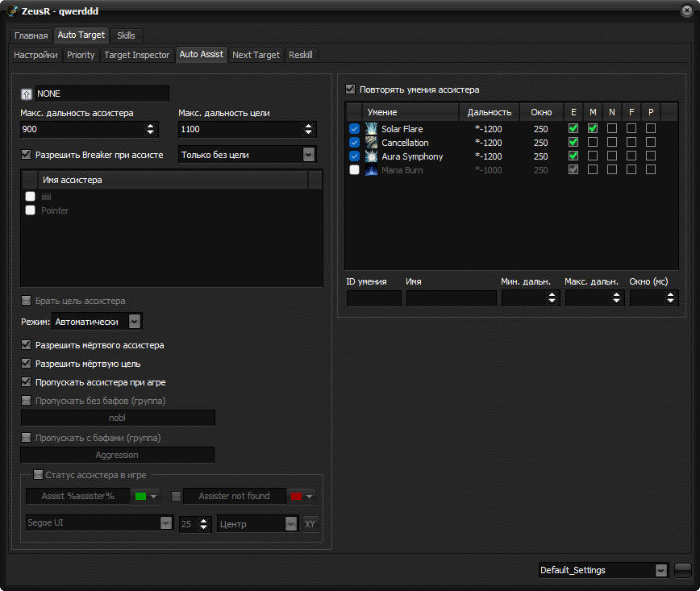Switch to the Next Target sub-tab
700x591 pixels.
click(x=256, y=55)
